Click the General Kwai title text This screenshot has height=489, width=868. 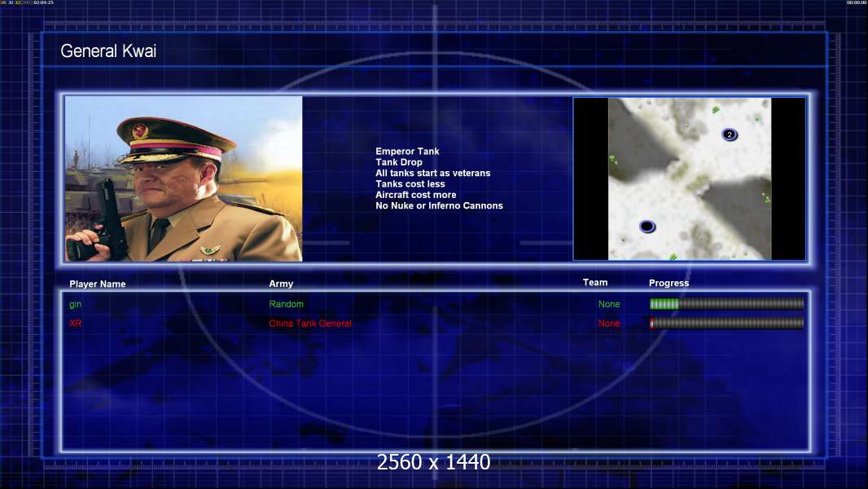click(x=108, y=51)
